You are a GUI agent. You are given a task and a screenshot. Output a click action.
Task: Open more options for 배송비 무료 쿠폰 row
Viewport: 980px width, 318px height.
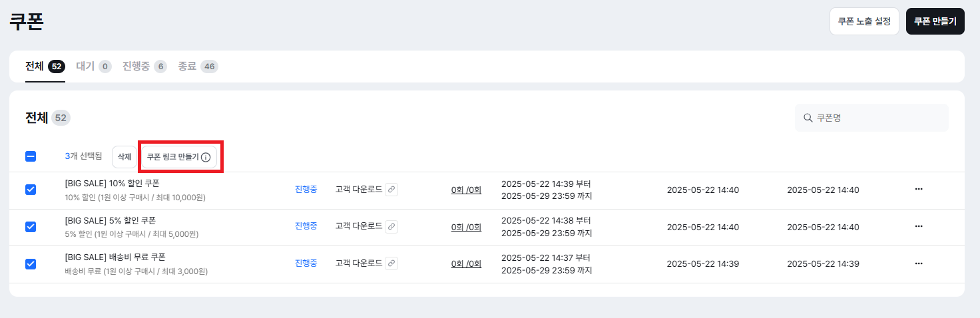tap(919, 263)
